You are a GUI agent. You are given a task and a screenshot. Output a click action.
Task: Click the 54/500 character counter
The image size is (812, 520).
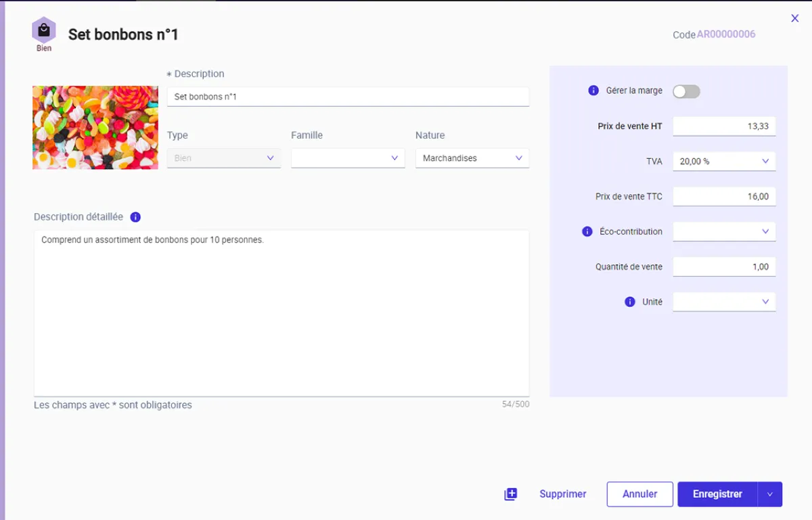516,404
